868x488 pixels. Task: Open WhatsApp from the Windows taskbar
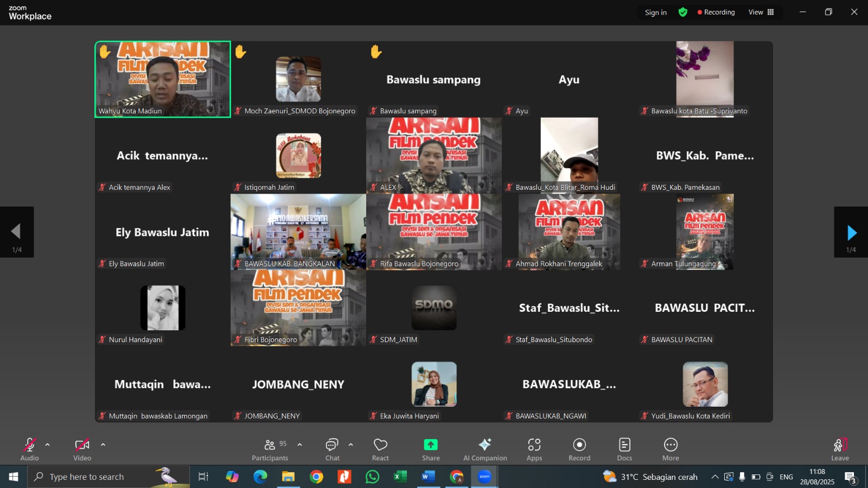(372, 477)
